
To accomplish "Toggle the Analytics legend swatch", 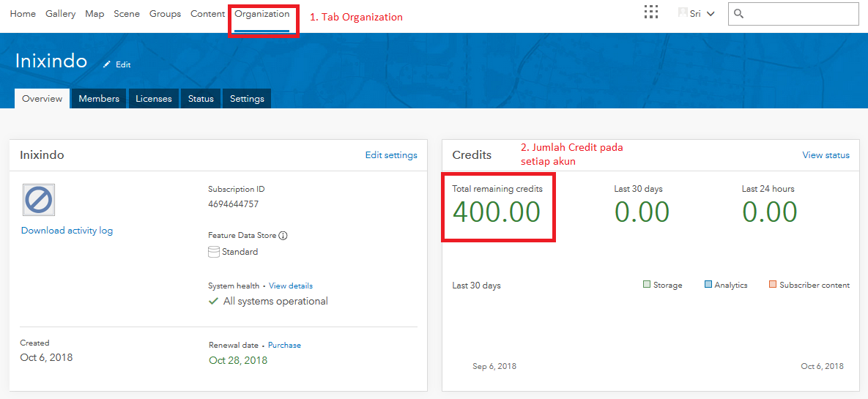I will point(708,285).
